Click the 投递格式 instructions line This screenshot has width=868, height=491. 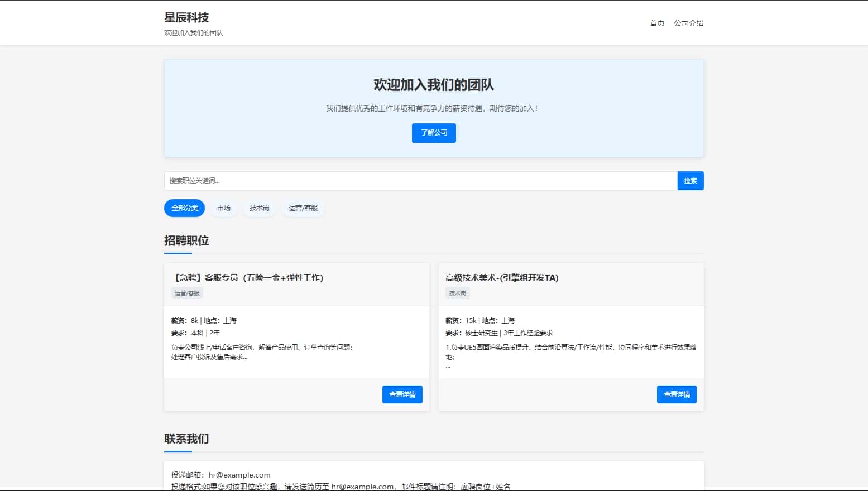coord(341,487)
